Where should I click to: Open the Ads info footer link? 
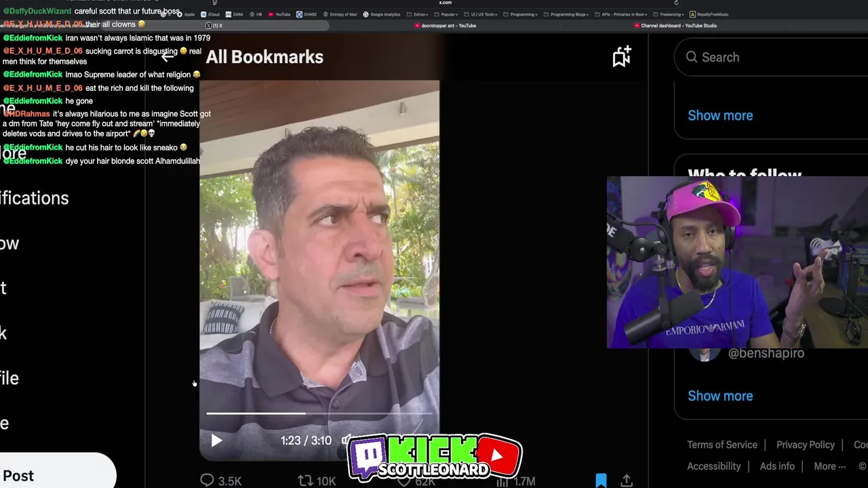pyautogui.click(x=777, y=466)
